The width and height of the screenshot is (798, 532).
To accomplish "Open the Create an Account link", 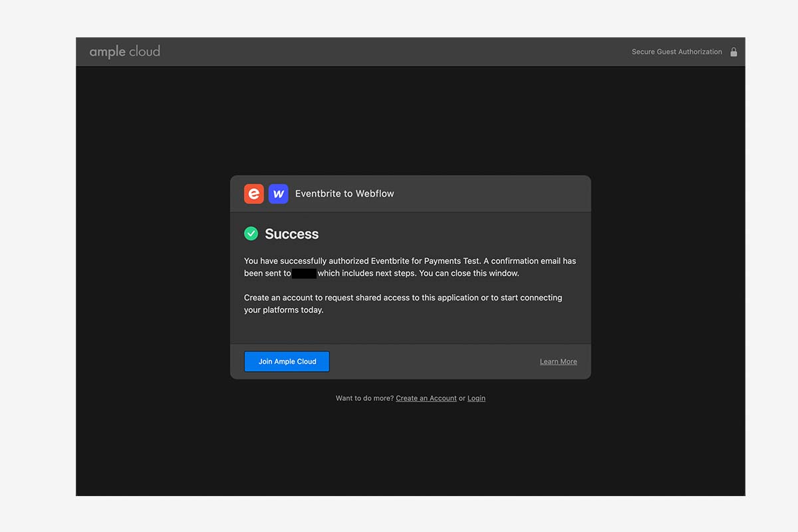I will (x=426, y=398).
